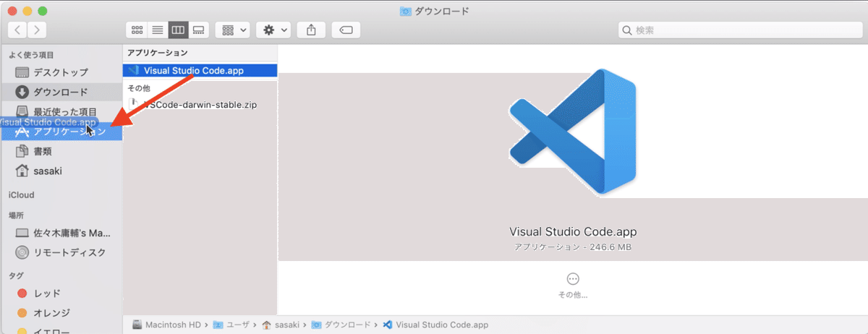Switch to icon view mode
This screenshot has width=868, height=334.
pos(137,30)
